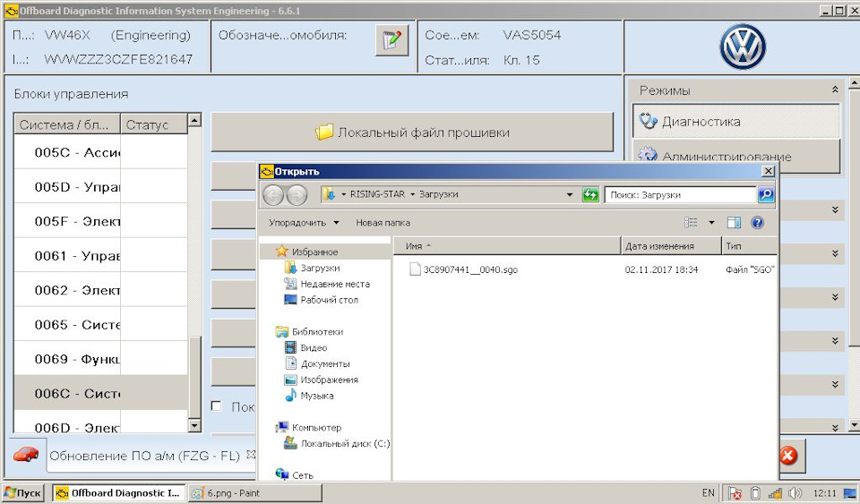
Task: Click green refresh icon in dialog
Action: (590, 194)
